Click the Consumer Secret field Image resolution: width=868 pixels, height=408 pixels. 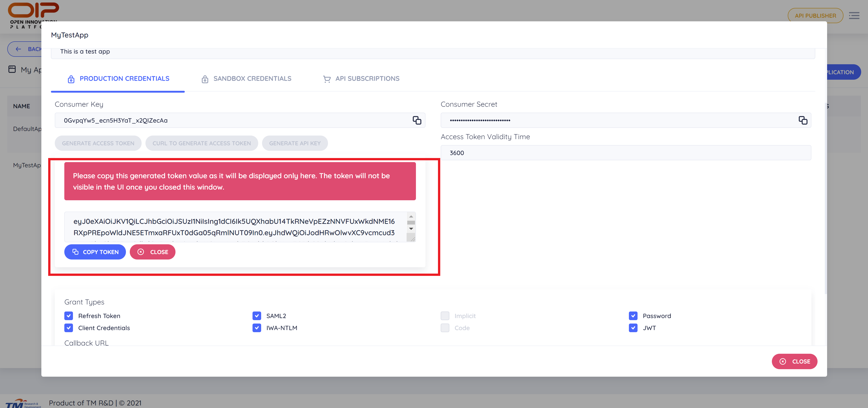(x=626, y=120)
